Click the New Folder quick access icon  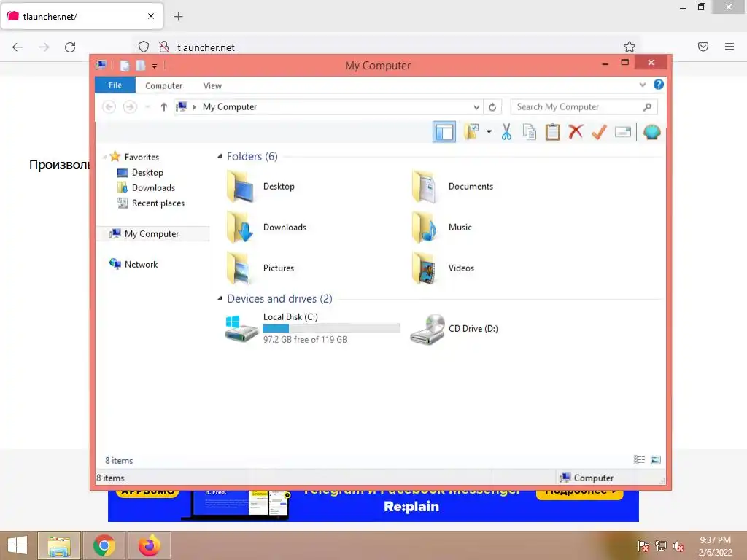(x=141, y=65)
